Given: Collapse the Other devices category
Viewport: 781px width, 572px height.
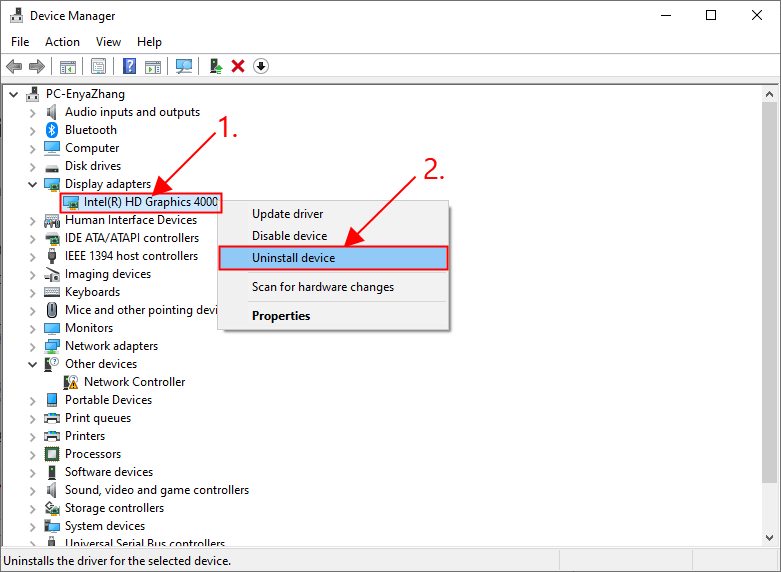Looking at the screenshot, I should pyautogui.click(x=32, y=364).
